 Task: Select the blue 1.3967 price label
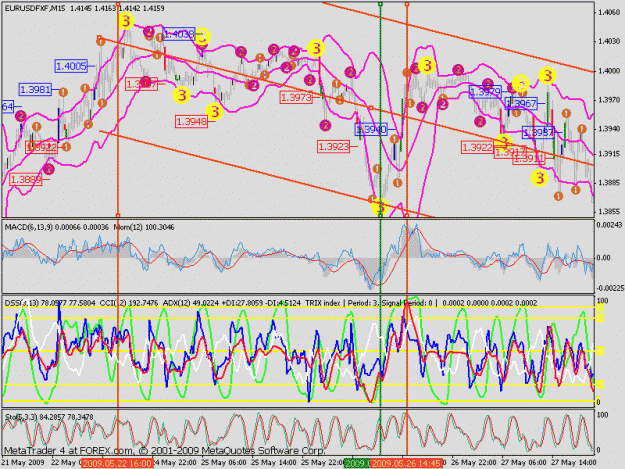(521, 104)
